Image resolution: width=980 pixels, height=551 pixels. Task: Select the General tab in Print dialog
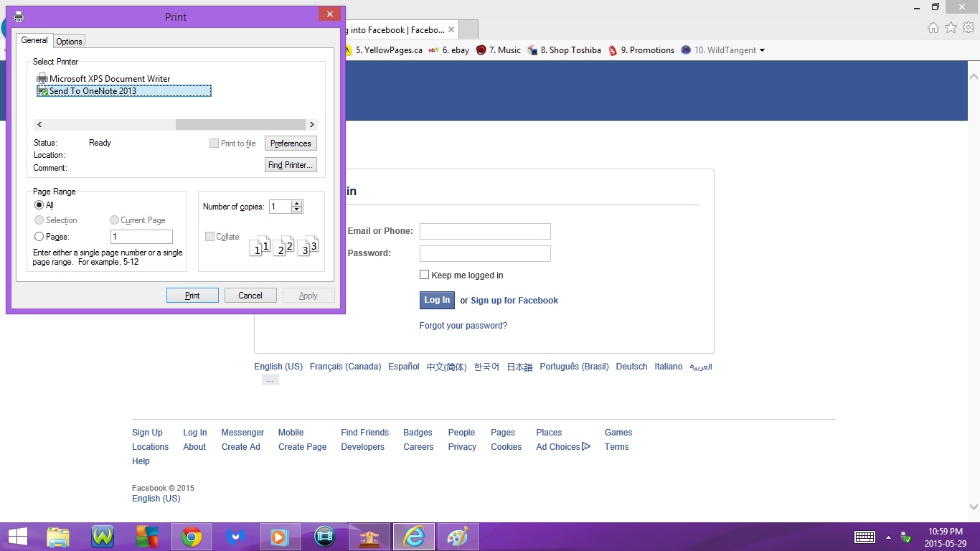(x=34, y=40)
